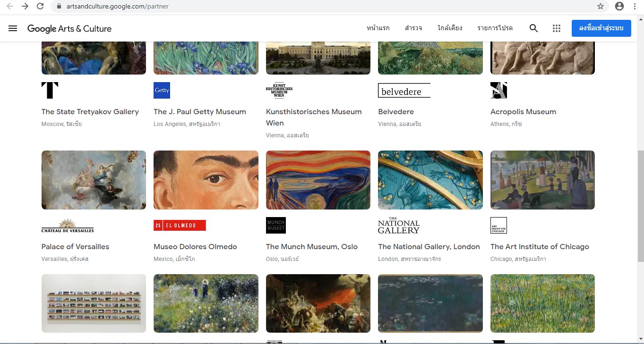Viewport: 644px width, 344px height.
Task: Click the State Tretyakov Gallery T logo
Action: tap(50, 90)
